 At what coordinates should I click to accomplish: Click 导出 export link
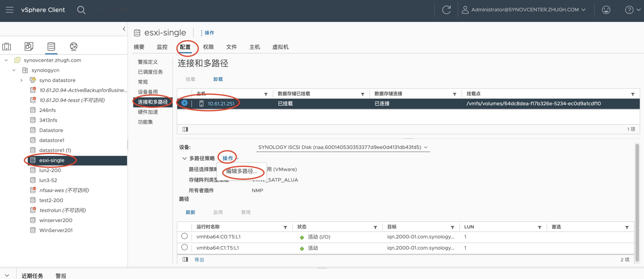coord(199,260)
